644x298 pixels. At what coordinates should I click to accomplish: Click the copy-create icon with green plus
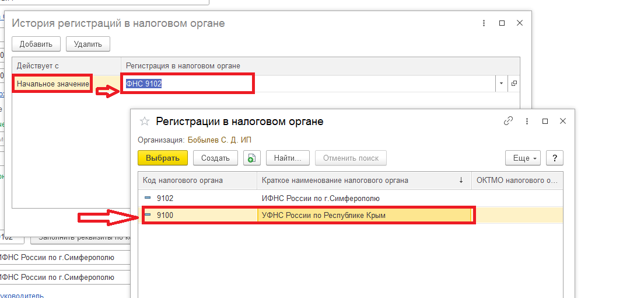coord(251,158)
